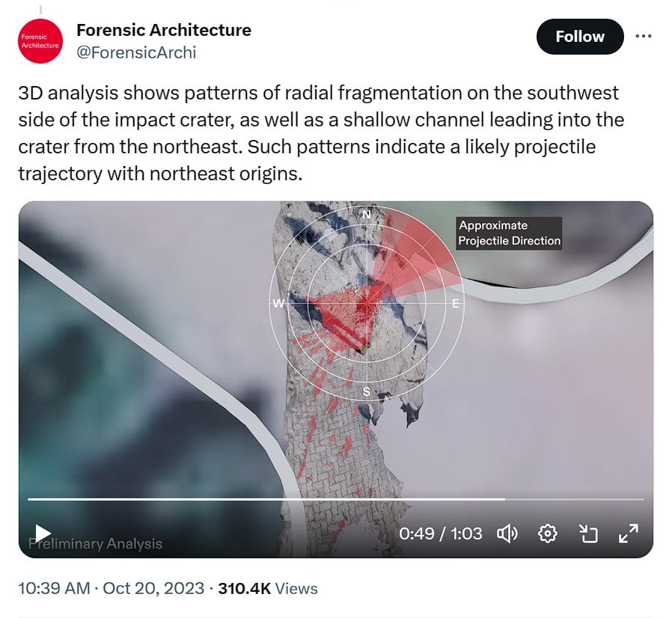Image resolution: width=672 pixels, height=618 pixels.
Task: Follow Forensic Architecture
Action: pyautogui.click(x=580, y=37)
